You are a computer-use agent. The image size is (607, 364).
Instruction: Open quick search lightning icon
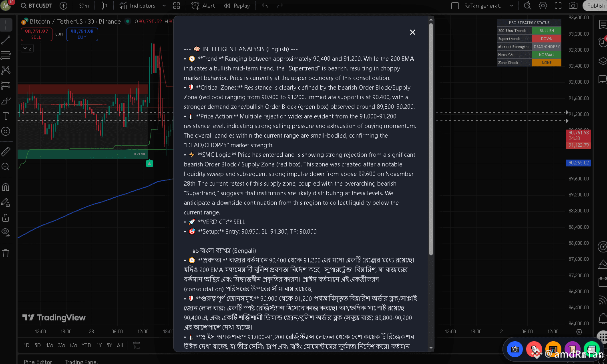(x=528, y=6)
